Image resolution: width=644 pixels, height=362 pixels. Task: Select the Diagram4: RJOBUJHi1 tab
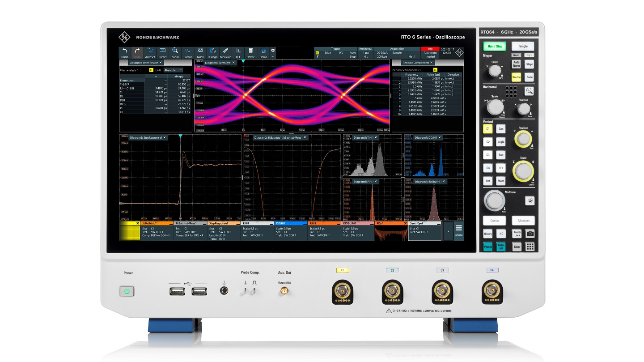(x=429, y=182)
